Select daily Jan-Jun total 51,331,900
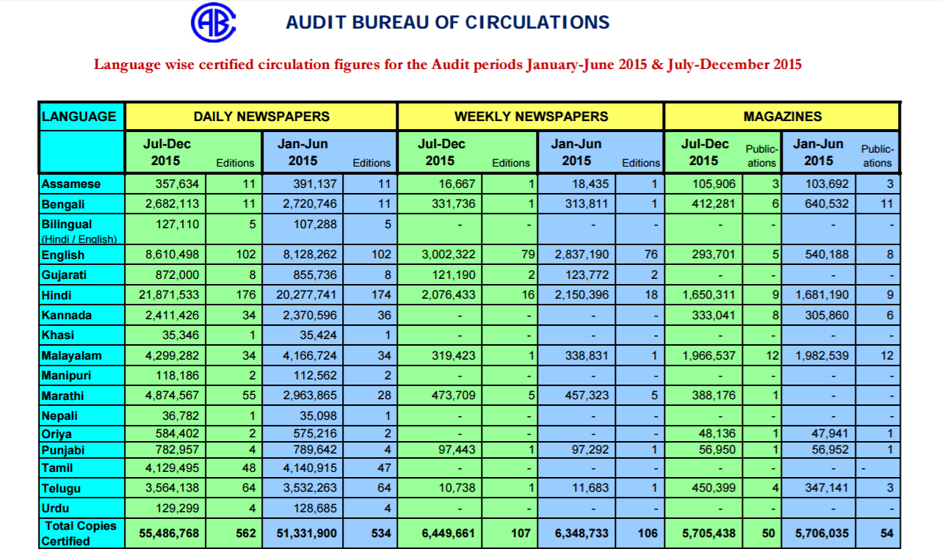This screenshot has height=560, width=942. point(305,534)
